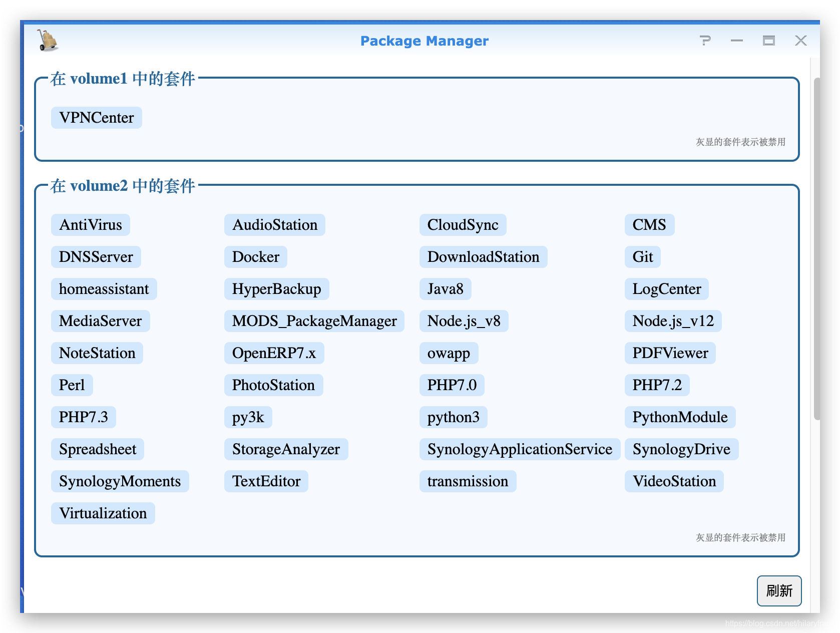Image resolution: width=840 pixels, height=633 pixels.
Task: Select the CloudSync package
Action: tap(463, 225)
